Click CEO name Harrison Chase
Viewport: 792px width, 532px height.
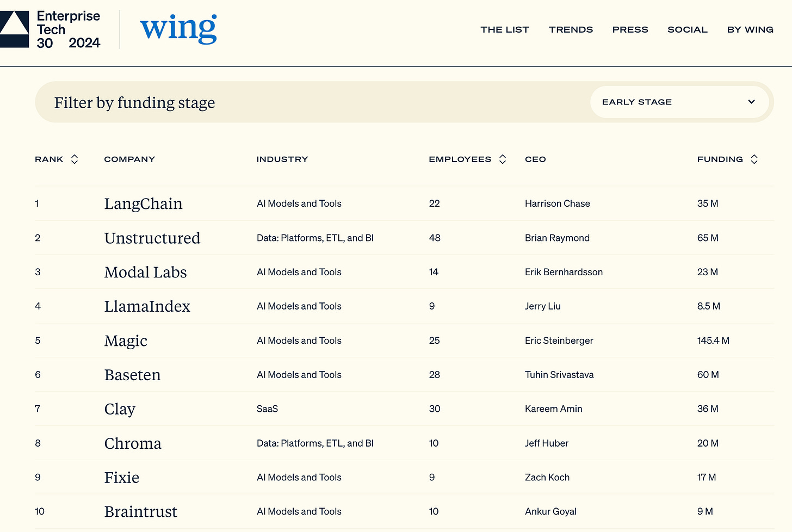tap(558, 203)
